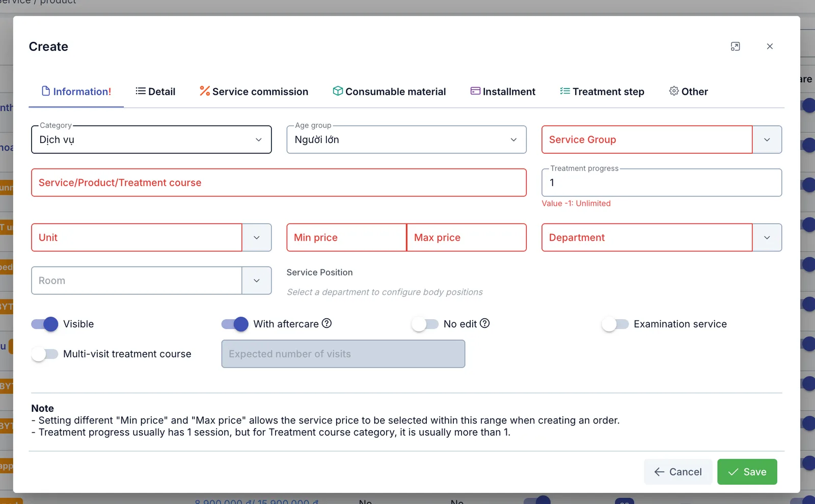Image resolution: width=815 pixels, height=504 pixels.
Task: Click the With aftercare help icon
Action: [327, 323]
